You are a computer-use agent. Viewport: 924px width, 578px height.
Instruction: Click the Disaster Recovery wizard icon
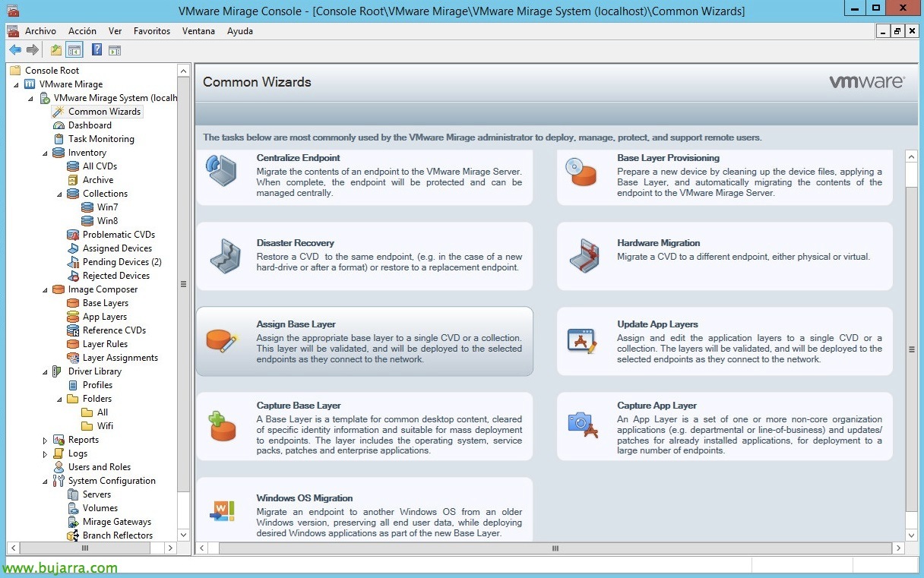pyautogui.click(x=224, y=256)
